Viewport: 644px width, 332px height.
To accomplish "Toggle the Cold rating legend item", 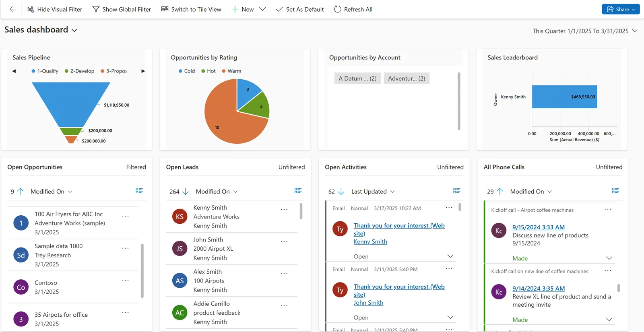I will click(187, 71).
